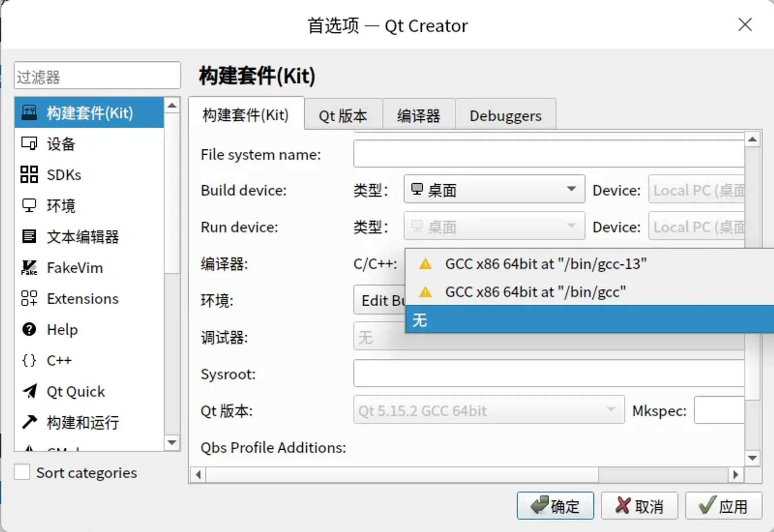
Task: Select the Help settings category
Action: (x=62, y=330)
